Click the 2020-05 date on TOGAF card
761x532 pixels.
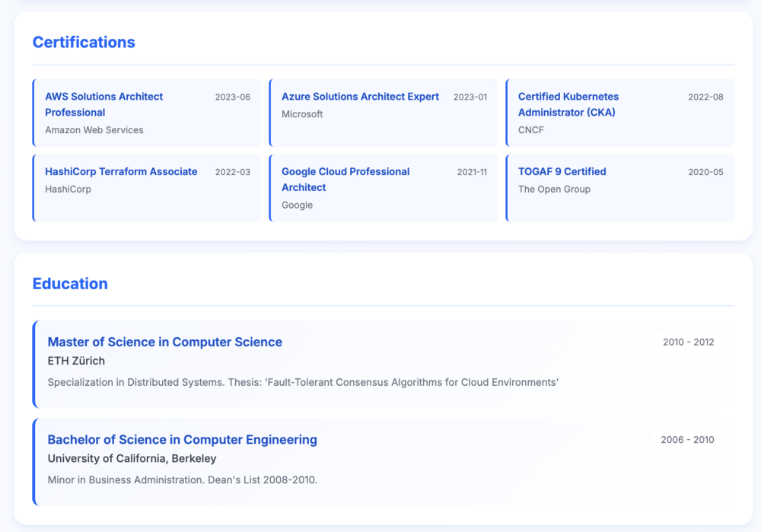point(705,172)
